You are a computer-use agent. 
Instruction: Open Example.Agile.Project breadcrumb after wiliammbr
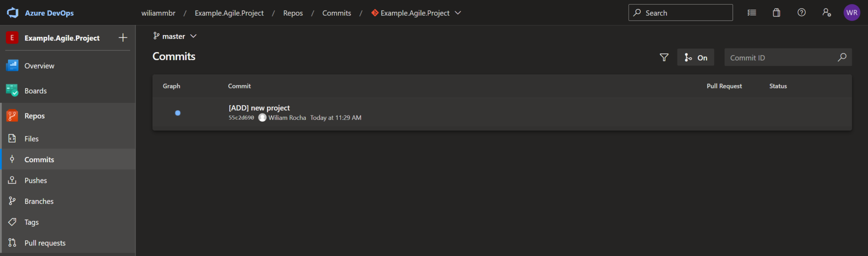coord(229,13)
